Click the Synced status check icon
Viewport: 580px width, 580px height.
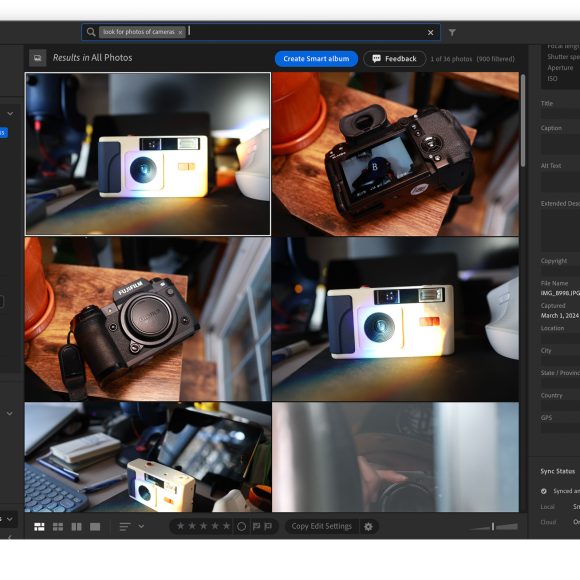point(544,491)
